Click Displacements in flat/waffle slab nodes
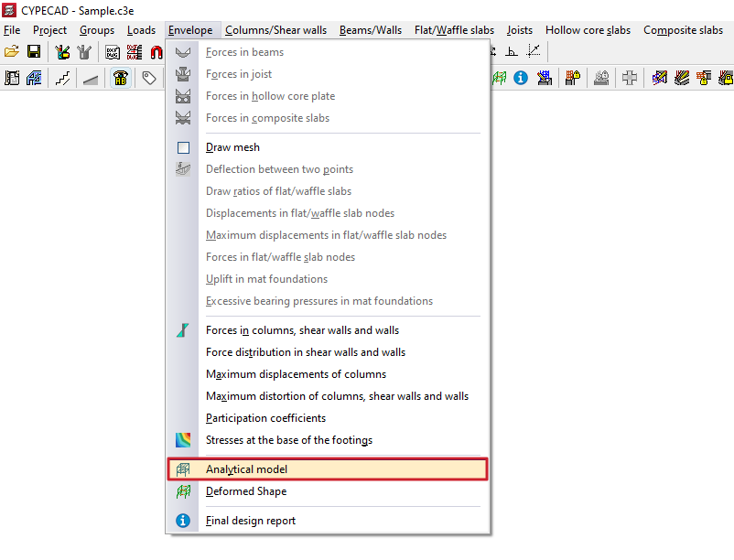This screenshot has height=560, width=734. [x=328, y=213]
